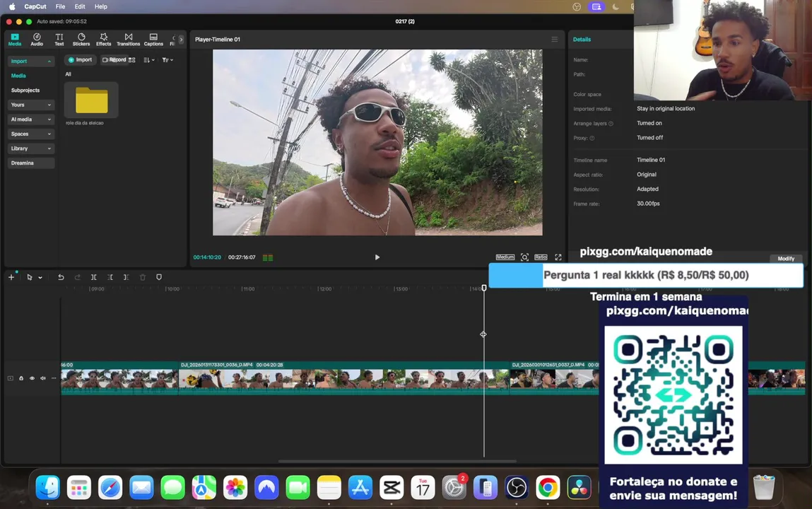Open the player hamburger menu

pyautogui.click(x=555, y=40)
